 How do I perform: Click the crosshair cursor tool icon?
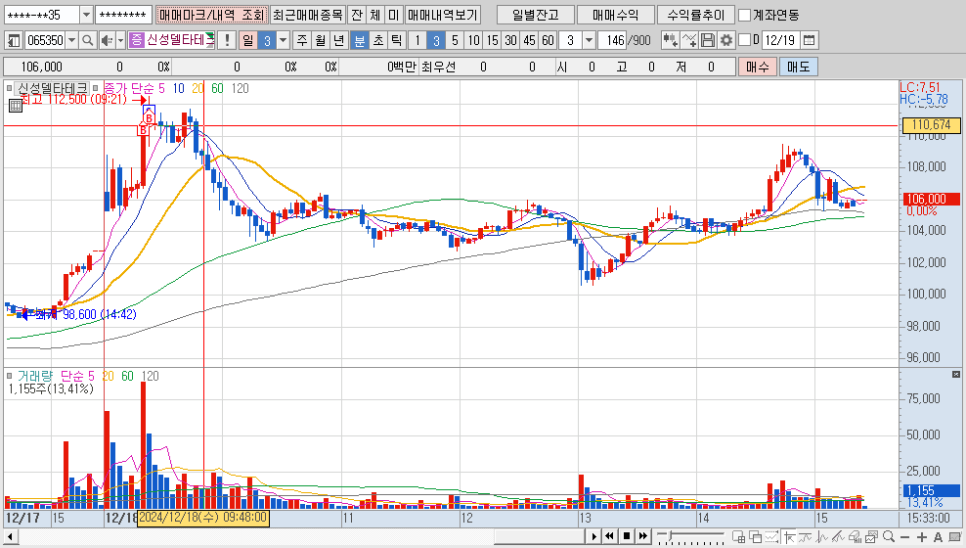click(x=789, y=536)
